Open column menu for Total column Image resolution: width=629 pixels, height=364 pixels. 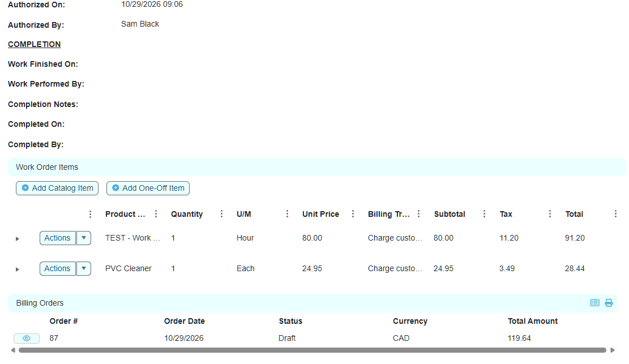pyautogui.click(x=615, y=215)
